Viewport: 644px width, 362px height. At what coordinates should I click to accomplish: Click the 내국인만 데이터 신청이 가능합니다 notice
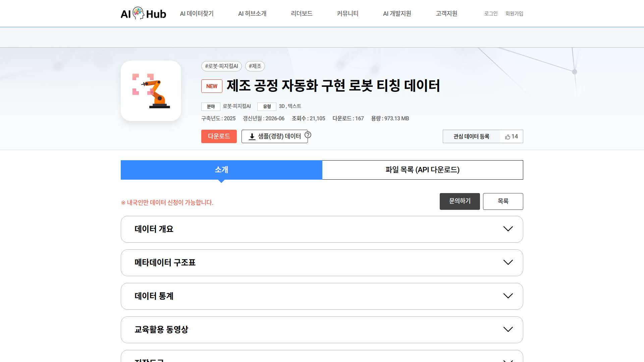click(x=167, y=202)
